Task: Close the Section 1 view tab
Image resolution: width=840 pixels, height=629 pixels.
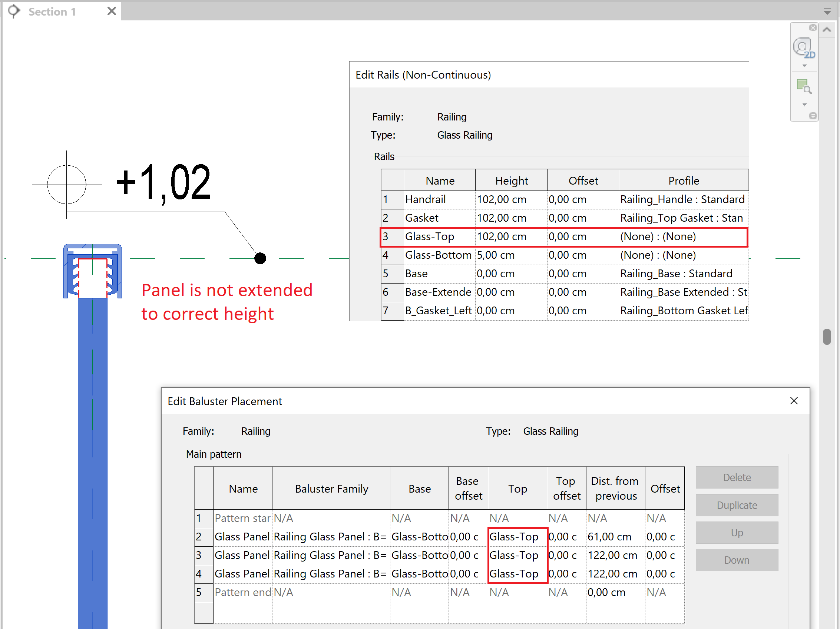Action: [x=111, y=11]
